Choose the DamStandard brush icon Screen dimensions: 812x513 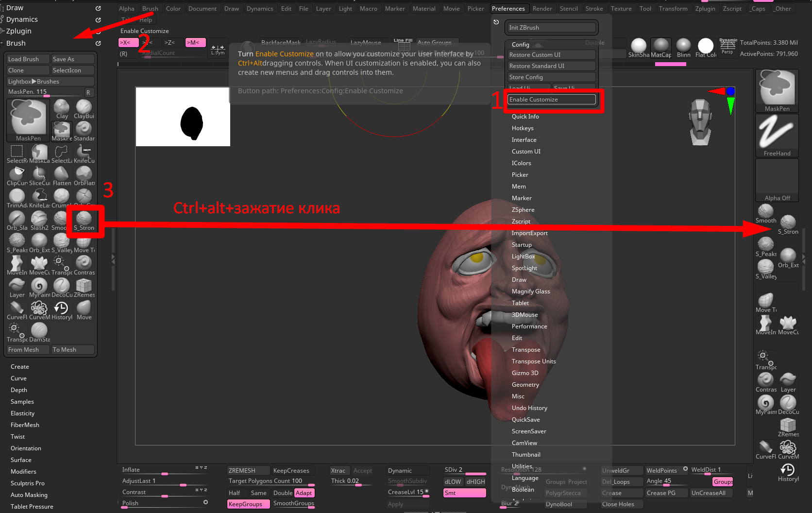[39, 332]
